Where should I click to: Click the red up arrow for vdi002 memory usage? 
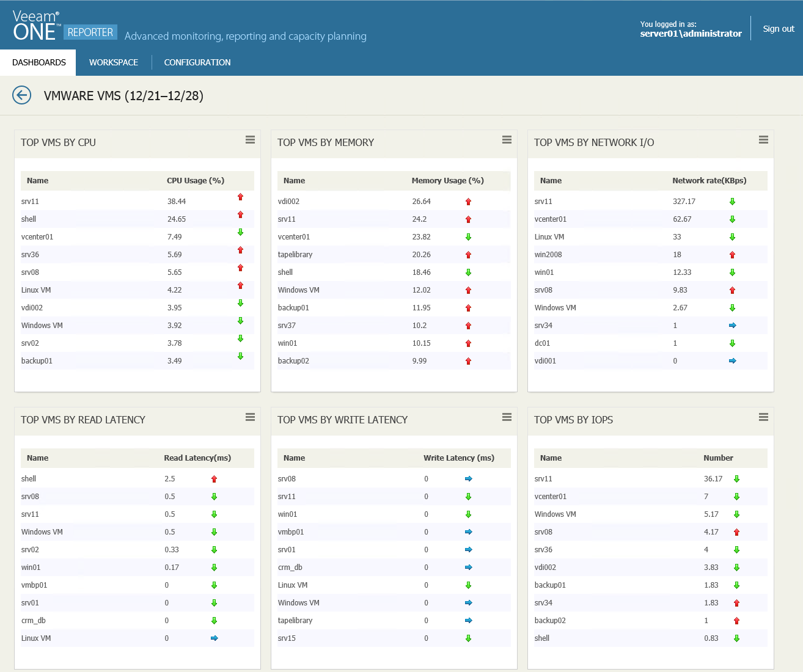(x=468, y=202)
